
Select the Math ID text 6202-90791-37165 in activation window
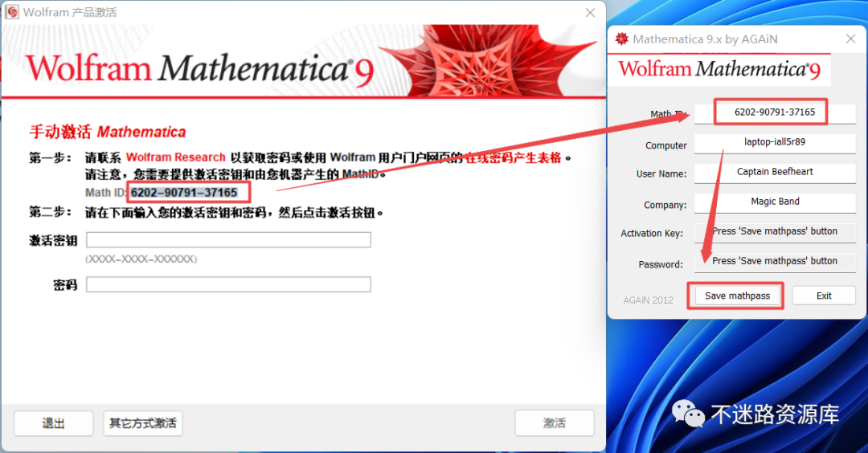pyautogui.click(x=184, y=193)
